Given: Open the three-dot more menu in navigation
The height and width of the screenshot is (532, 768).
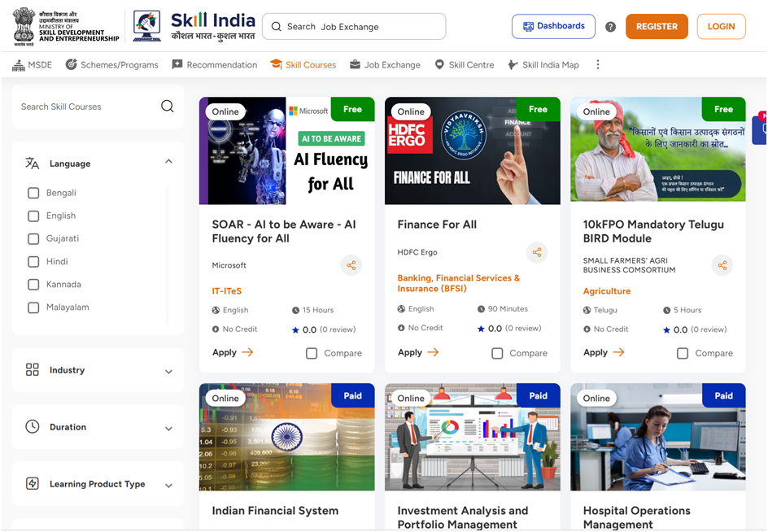Looking at the screenshot, I should pos(597,64).
